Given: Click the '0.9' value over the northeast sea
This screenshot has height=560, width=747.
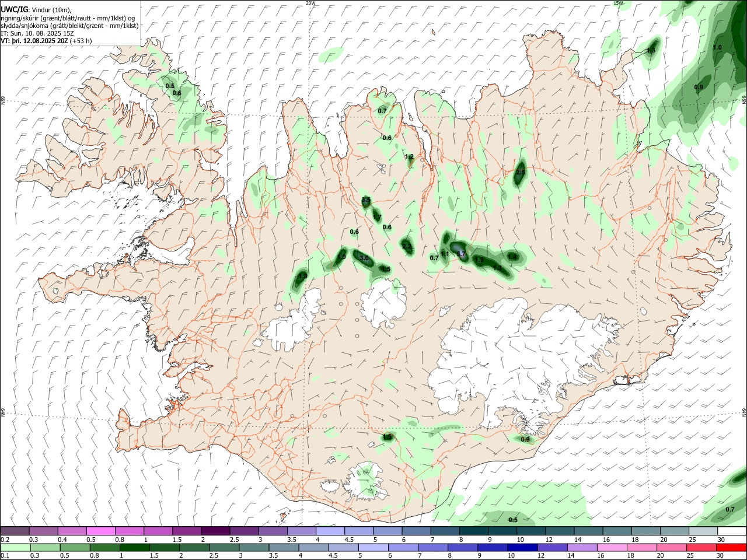Looking at the screenshot, I should pos(699,87).
